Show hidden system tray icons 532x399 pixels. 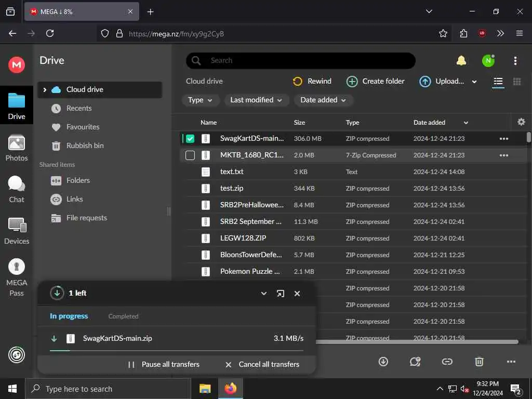tap(440, 389)
